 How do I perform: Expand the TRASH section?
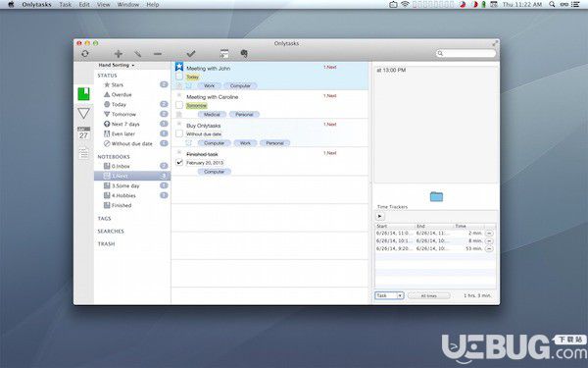pyautogui.click(x=106, y=244)
